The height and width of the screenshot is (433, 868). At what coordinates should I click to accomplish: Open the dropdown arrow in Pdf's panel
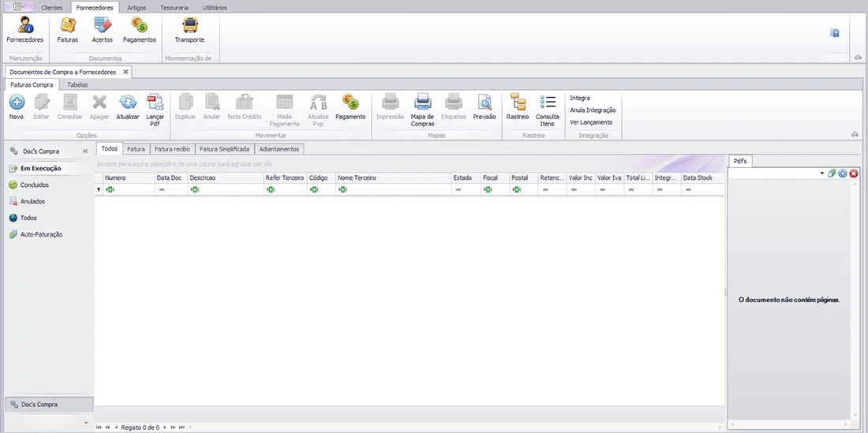[x=821, y=173]
